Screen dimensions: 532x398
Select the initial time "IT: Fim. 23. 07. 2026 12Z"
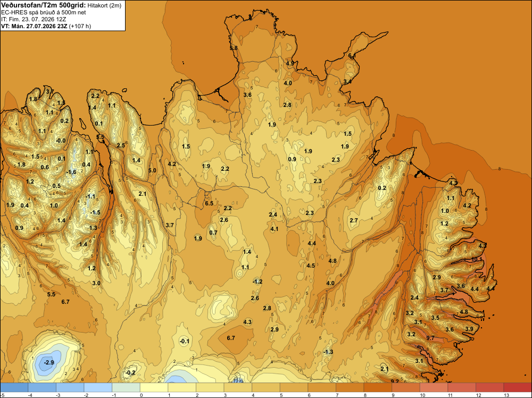[x=34, y=19]
